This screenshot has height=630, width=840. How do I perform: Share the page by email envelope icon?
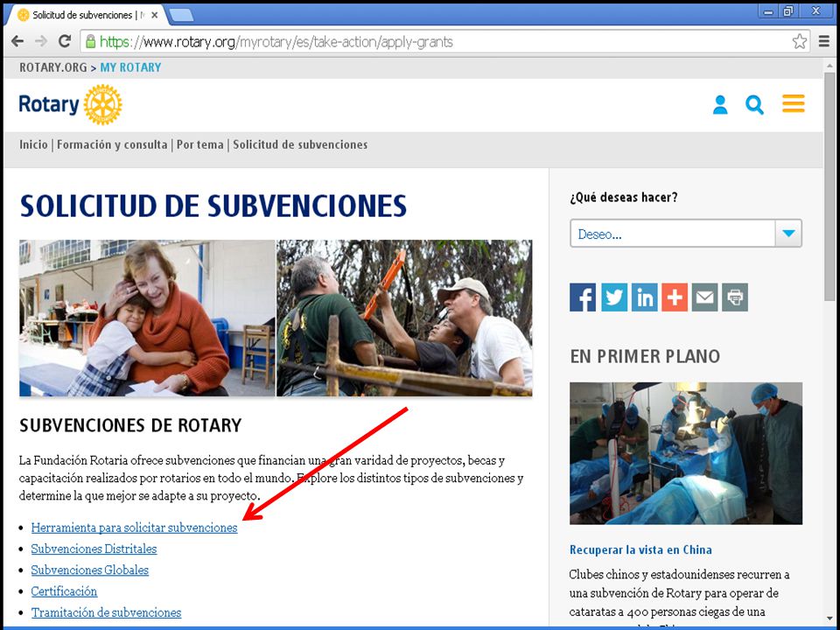pos(704,297)
